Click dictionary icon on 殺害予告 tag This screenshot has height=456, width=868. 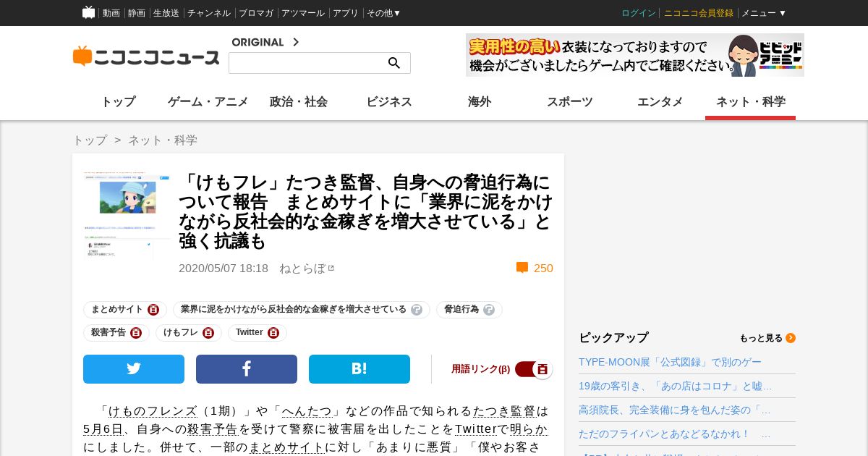point(136,333)
